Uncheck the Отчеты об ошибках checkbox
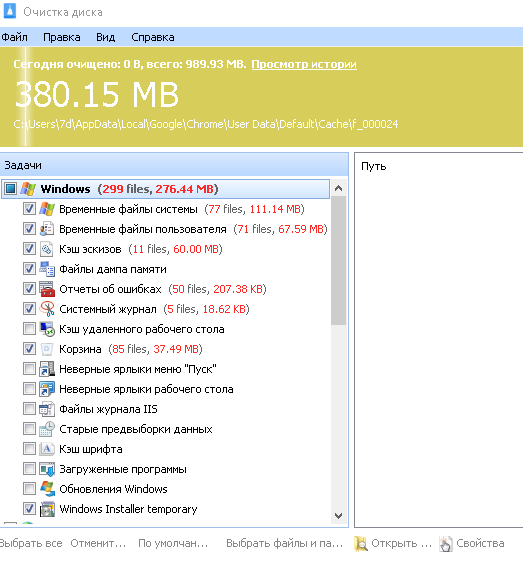Viewport: 523px width, 561px height. point(29,288)
